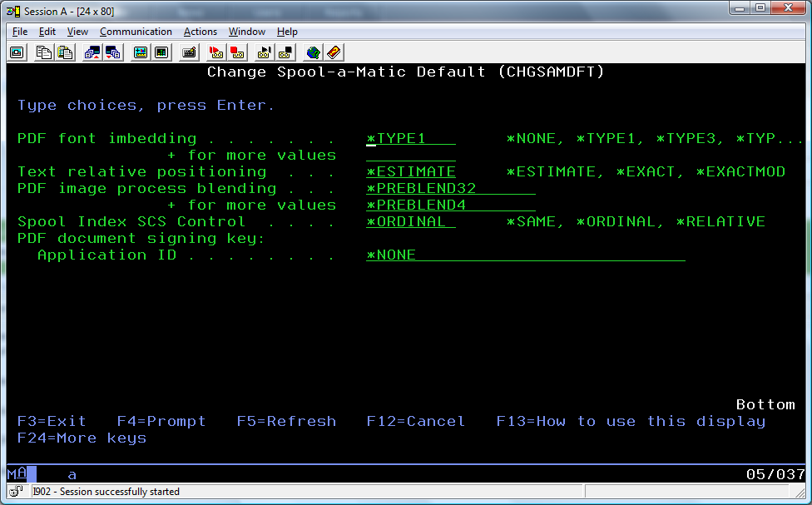This screenshot has height=505, width=812.
Task: Open the help book icon in toolbar
Action: tap(334, 52)
